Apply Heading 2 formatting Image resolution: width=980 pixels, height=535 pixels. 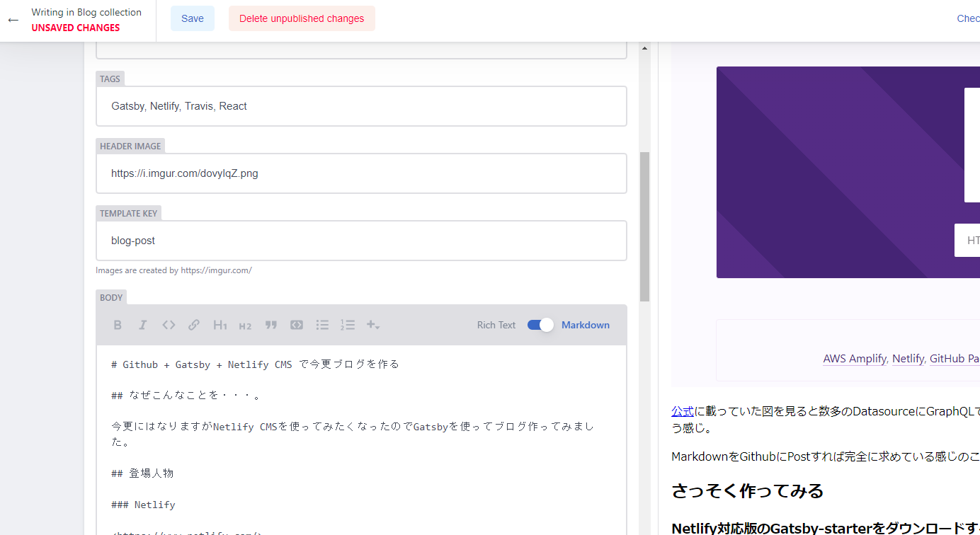(245, 326)
